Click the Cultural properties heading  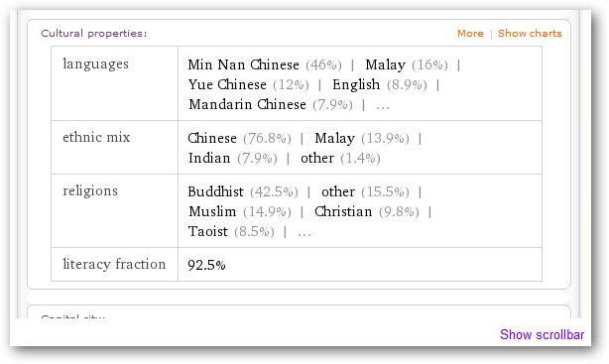94,34
